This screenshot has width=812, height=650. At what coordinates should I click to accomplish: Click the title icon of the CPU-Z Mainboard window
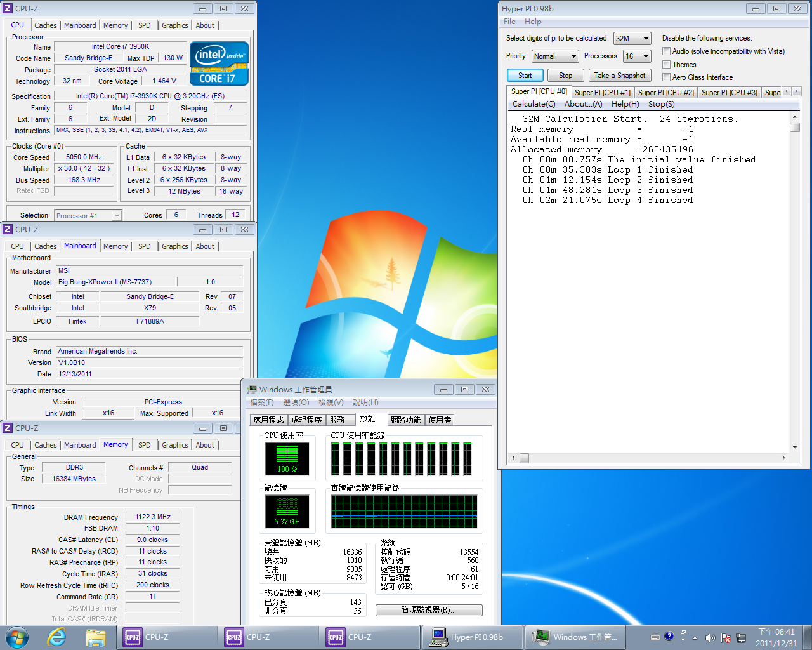pos(8,229)
